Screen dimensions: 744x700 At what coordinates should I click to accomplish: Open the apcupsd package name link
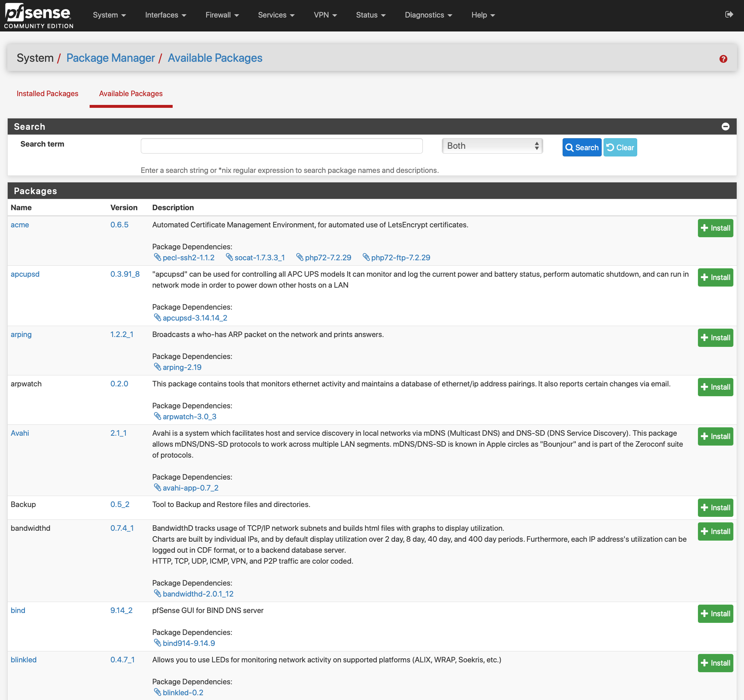pyautogui.click(x=25, y=274)
